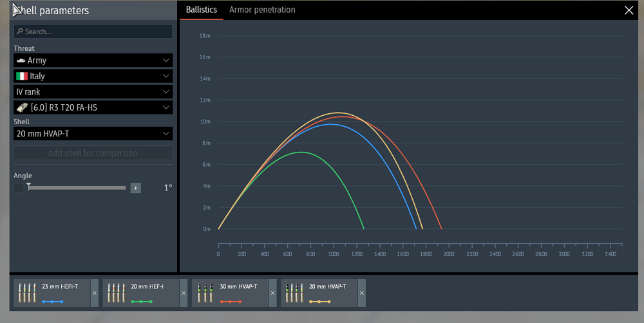This screenshot has width=644, height=323.
Task: Remove the 20 mm HVAP-T shell card
Action: (x=361, y=293)
